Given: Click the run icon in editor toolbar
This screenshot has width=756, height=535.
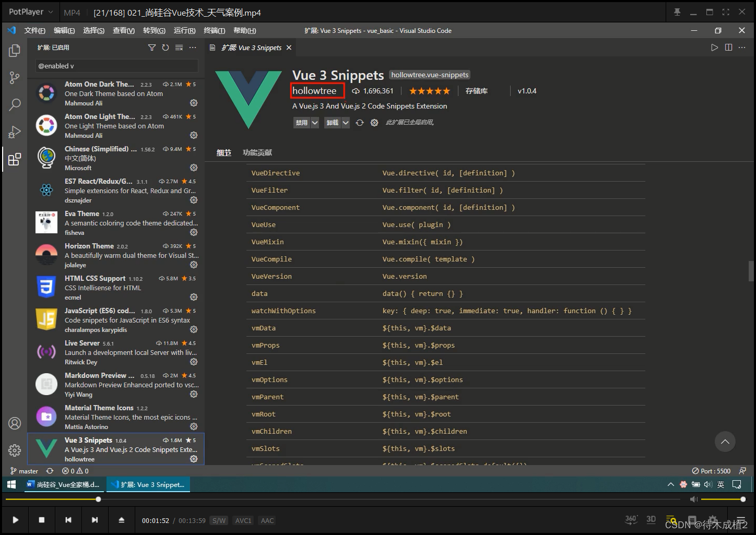Looking at the screenshot, I should [x=714, y=47].
